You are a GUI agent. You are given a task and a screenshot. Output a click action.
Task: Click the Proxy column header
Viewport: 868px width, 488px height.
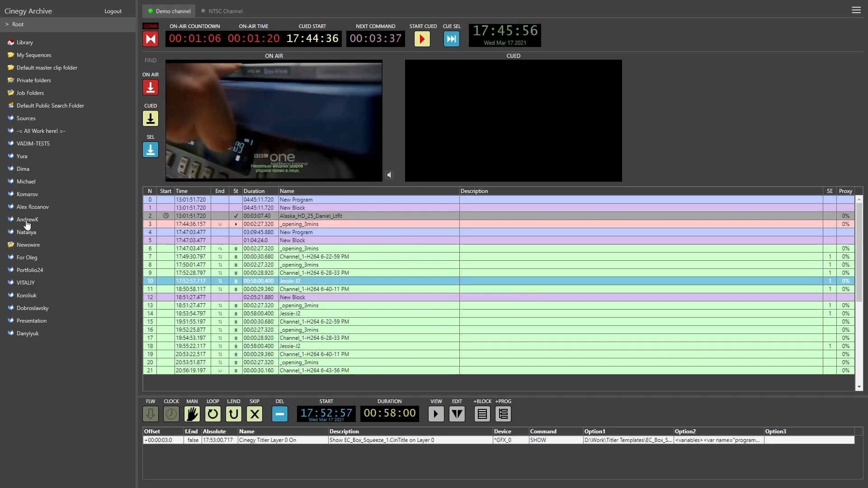click(845, 191)
